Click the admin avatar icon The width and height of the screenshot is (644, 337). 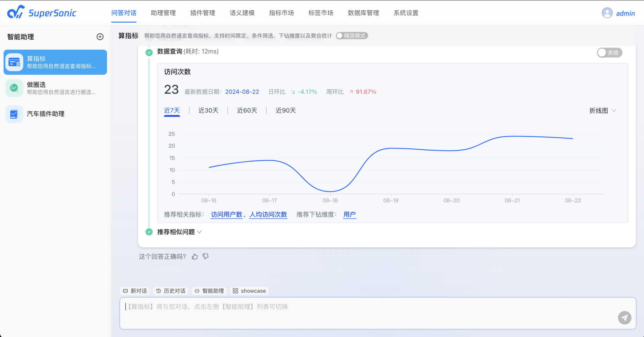pyautogui.click(x=607, y=13)
